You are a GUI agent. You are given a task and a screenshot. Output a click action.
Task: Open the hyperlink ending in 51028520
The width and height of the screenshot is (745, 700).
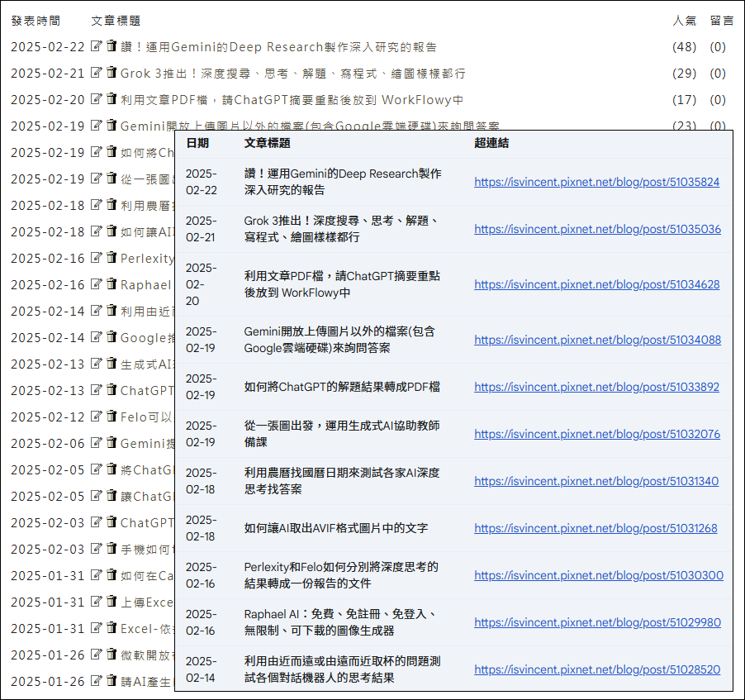tap(597, 669)
